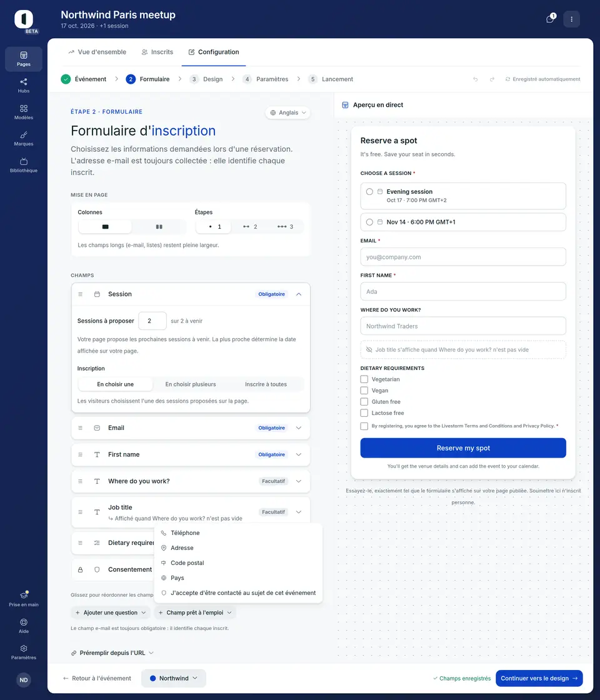Choose Code postal from the field menu

[238, 563]
